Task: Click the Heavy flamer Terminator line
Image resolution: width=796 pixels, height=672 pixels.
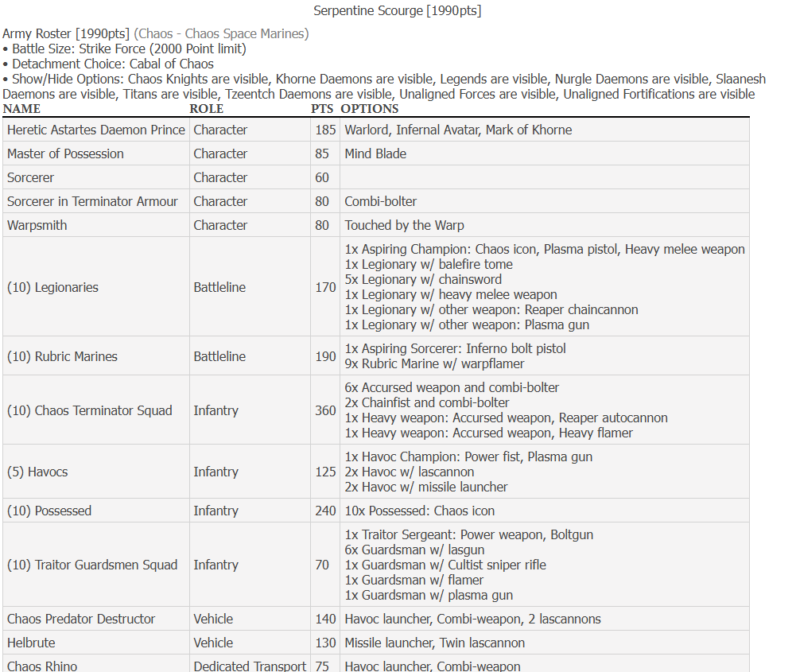Action: click(x=489, y=433)
